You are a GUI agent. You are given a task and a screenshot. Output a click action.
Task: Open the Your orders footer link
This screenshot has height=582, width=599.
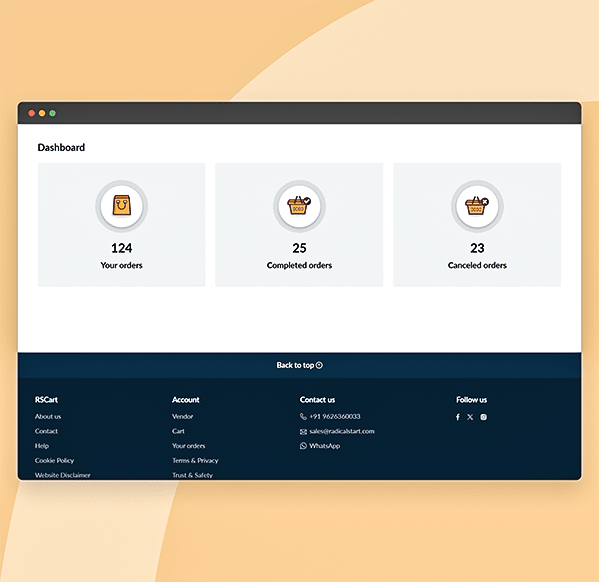click(x=188, y=446)
